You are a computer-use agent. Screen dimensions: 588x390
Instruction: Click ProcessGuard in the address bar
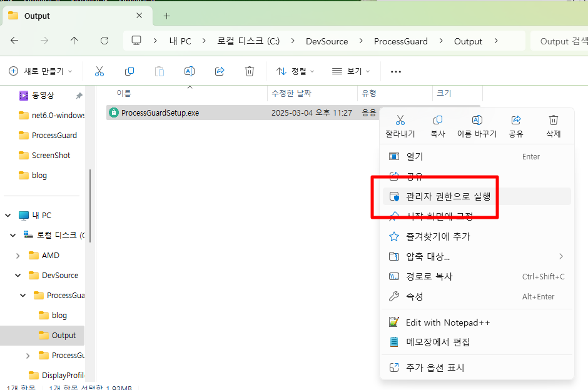tap(400, 41)
